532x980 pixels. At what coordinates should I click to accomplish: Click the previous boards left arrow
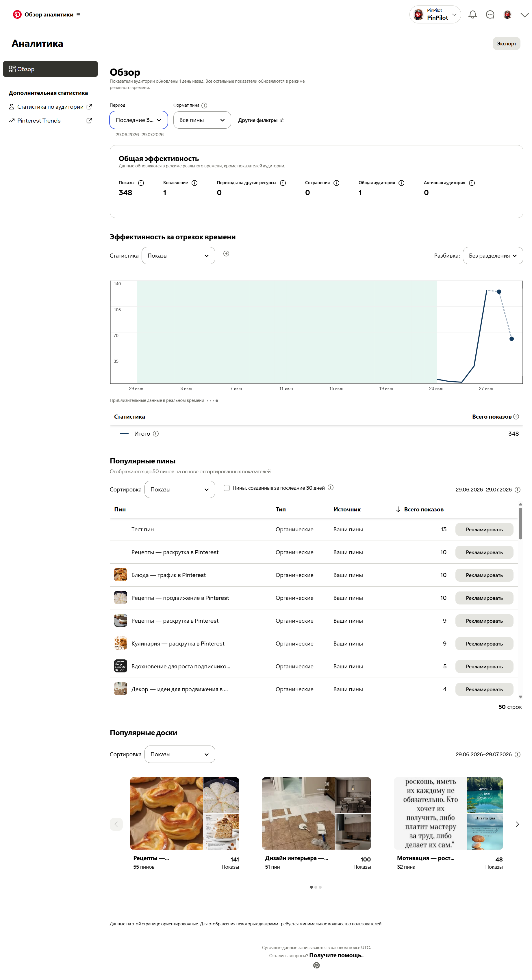116,824
